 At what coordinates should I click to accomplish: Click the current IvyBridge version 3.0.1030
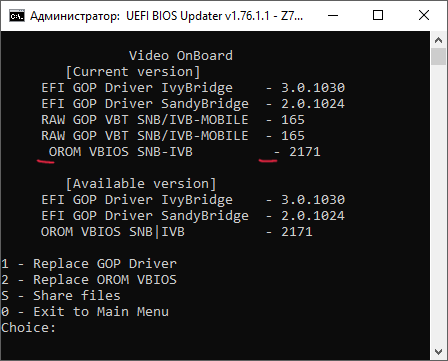point(313,88)
